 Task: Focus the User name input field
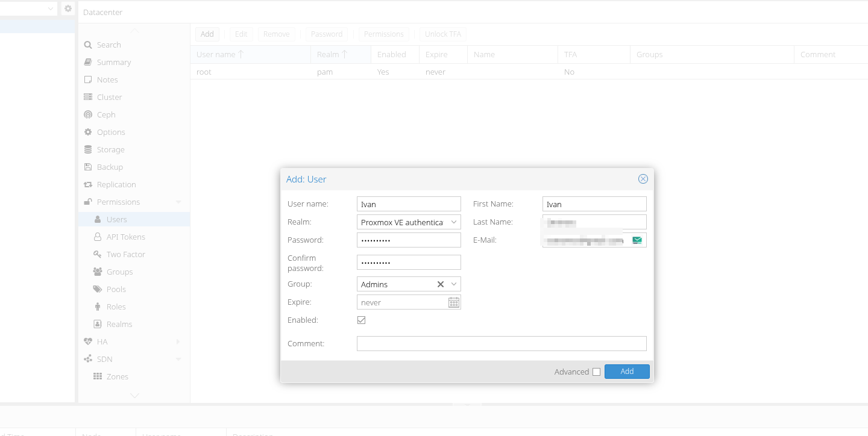point(409,204)
